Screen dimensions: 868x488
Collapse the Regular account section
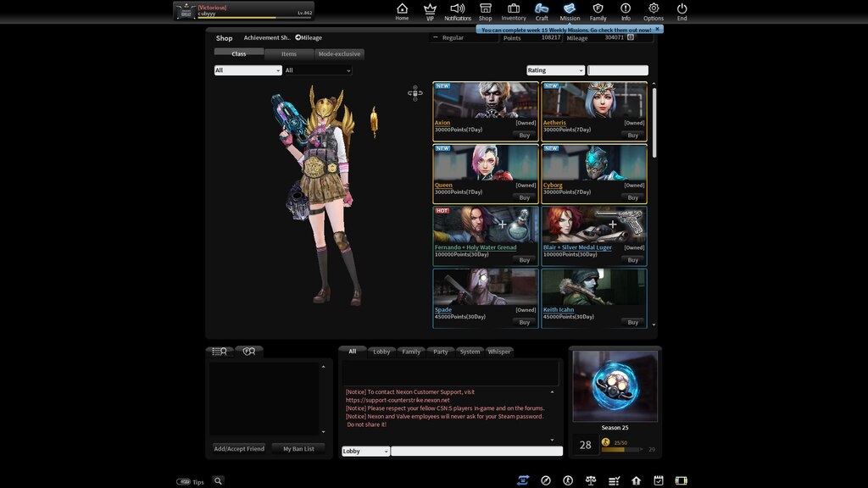[435, 37]
